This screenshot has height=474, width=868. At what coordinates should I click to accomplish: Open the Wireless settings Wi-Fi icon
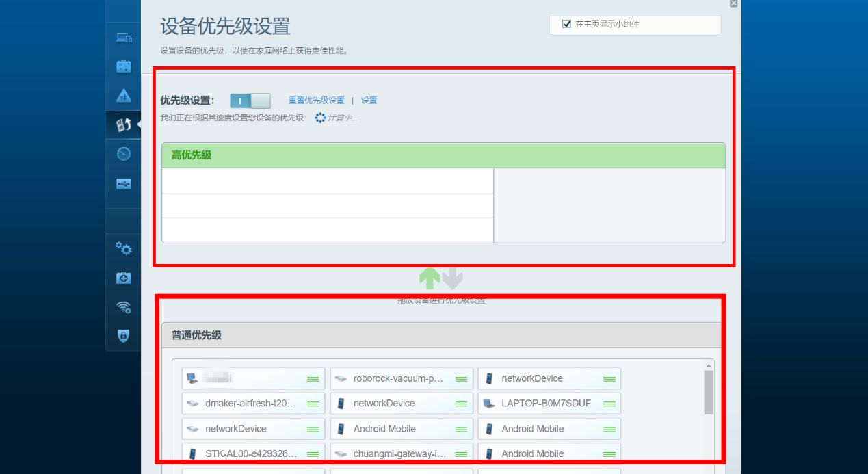point(124,307)
